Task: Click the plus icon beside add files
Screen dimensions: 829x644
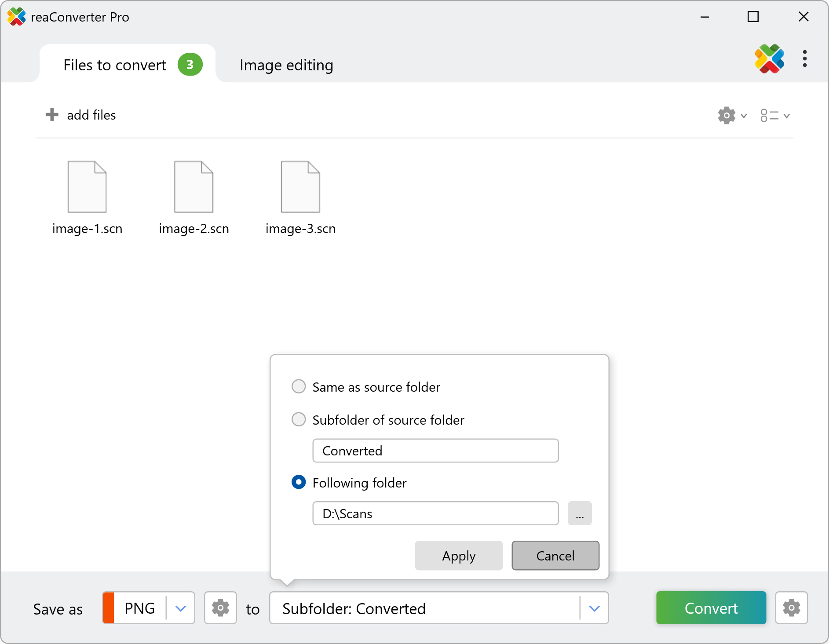Action: pyautogui.click(x=52, y=115)
